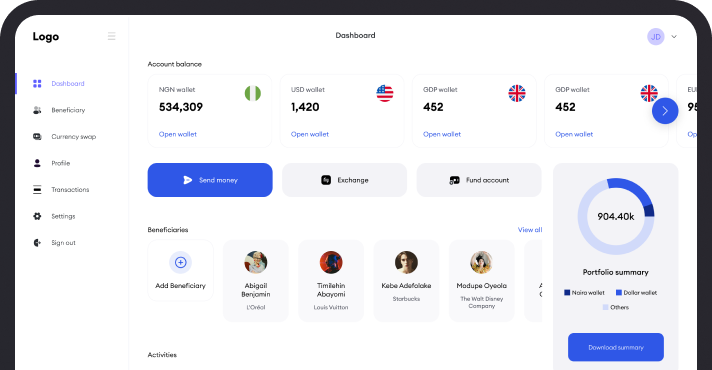Viewport: 712px width, 370px height.
Task: Open the Dashboard menu item
Action: click(68, 84)
